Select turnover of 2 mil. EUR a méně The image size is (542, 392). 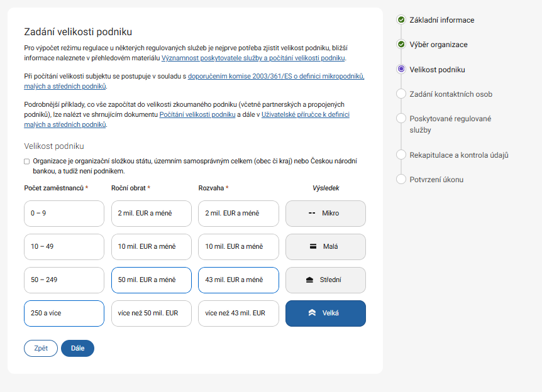pyautogui.click(x=151, y=214)
